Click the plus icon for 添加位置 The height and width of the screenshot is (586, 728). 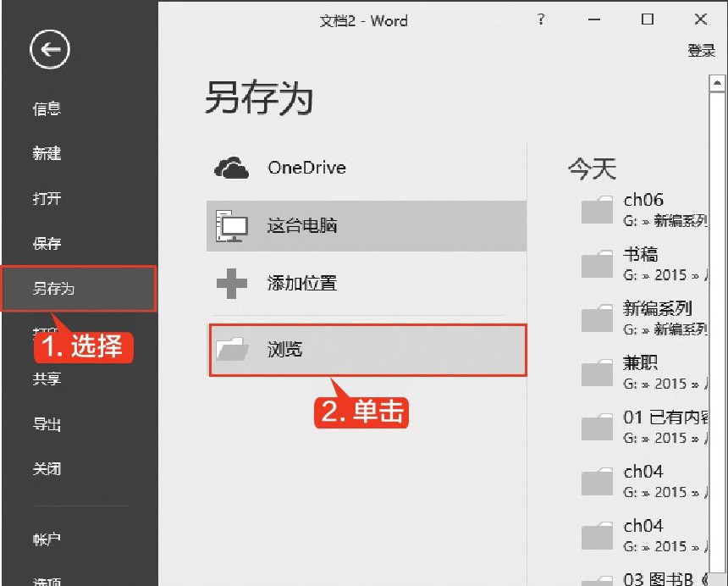tap(232, 284)
